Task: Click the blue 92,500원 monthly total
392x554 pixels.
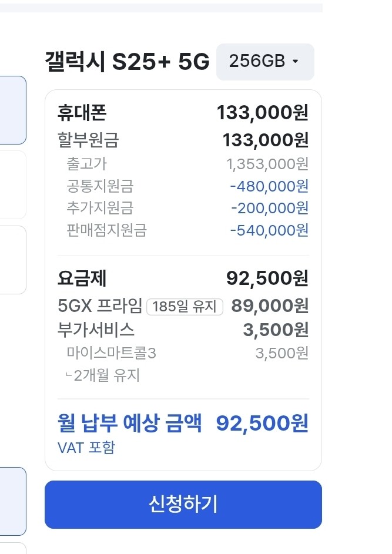Action: pos(262,422)
